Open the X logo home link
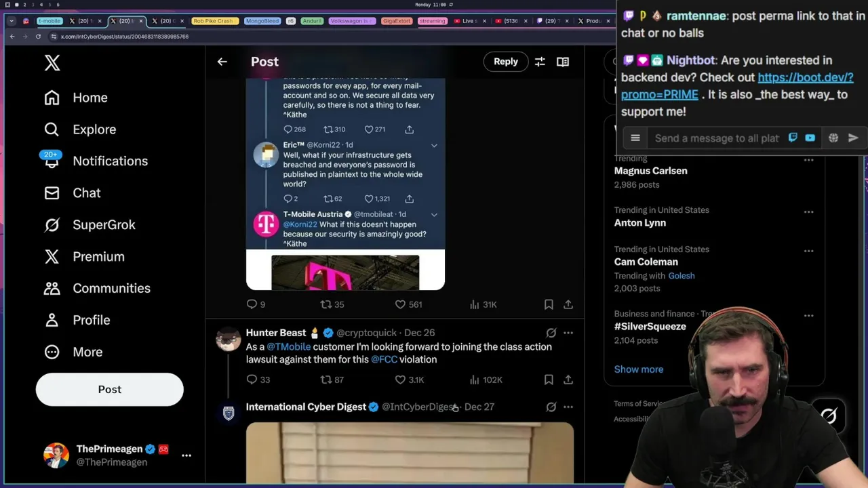Viewport: 868px width, 488px height. (x=52, y=62)
